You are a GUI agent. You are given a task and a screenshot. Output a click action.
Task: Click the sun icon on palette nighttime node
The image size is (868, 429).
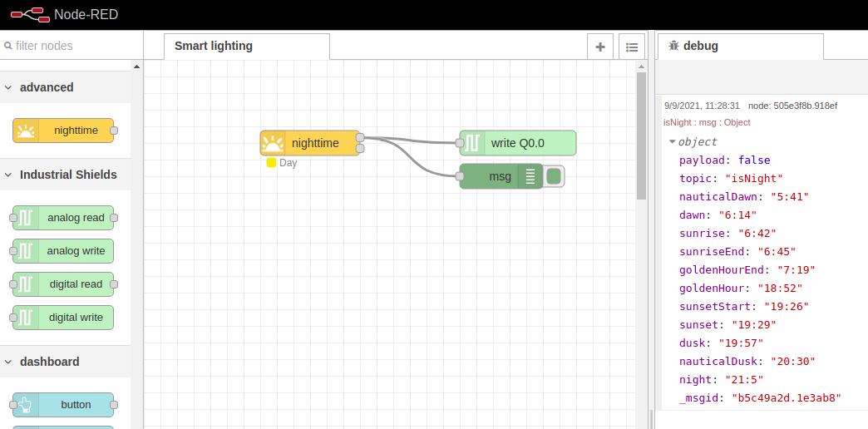point(26,131)
